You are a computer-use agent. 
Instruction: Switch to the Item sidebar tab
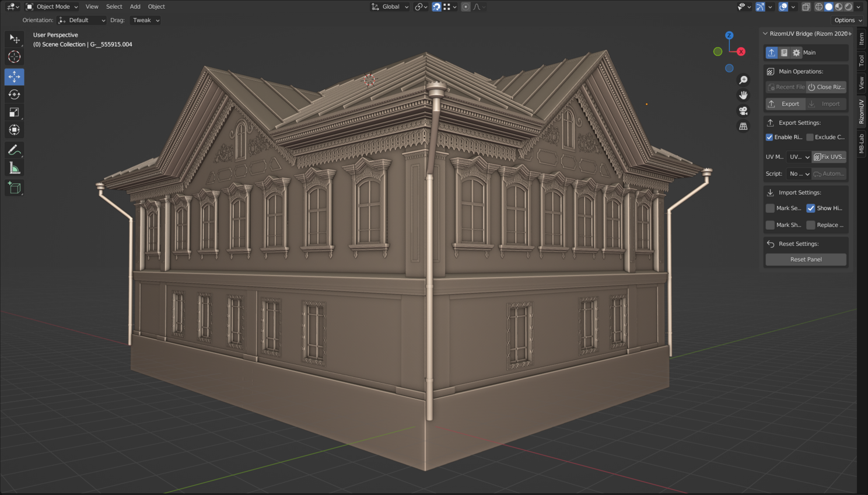click(862, 39)
